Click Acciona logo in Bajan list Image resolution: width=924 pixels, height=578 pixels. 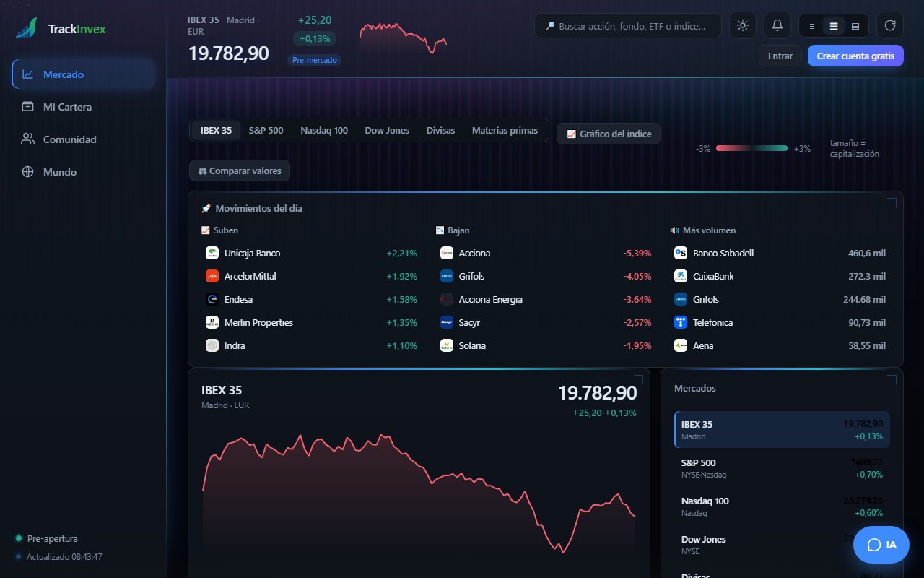point(447,253)
